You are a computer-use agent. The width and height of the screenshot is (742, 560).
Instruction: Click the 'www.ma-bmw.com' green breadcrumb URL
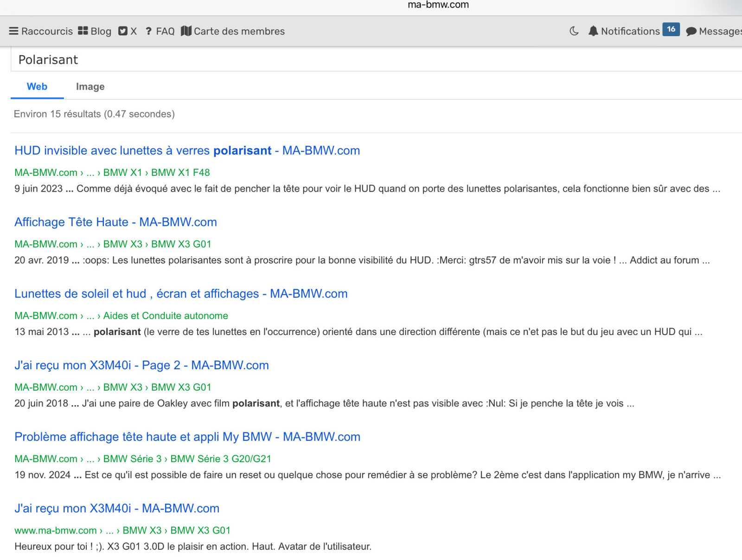(x=56, y=530)
